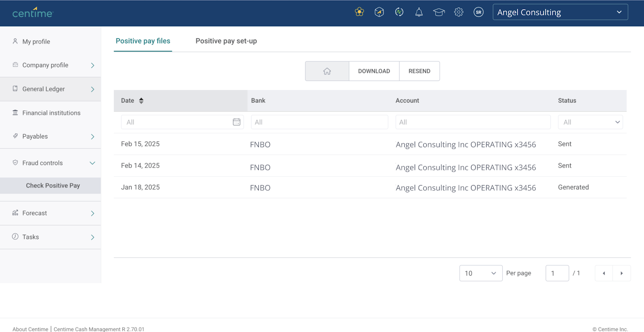The image size is (644, 332).
Task: Open the Status filter dropdown
Action: click(590, 122)
